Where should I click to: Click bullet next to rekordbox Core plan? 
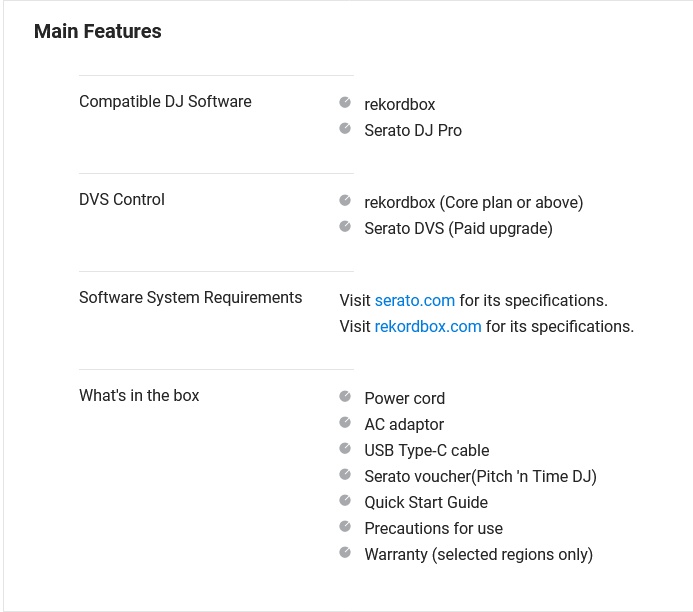point(345,201)
